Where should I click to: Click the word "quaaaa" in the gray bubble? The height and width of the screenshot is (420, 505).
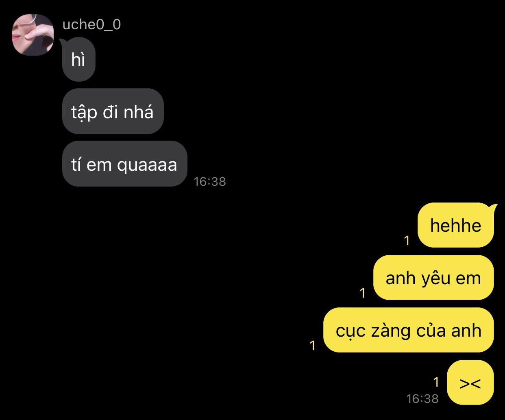[x=147, y=165]
